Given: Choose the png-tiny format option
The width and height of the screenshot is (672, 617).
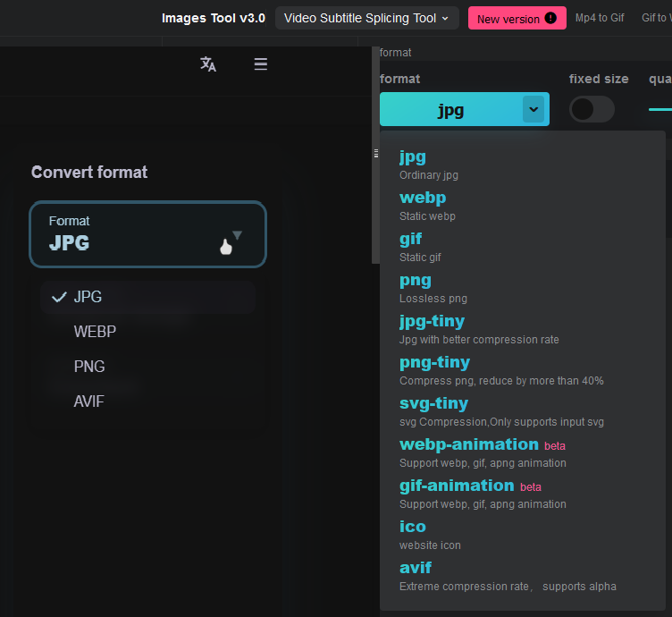Looking at the screenshot, I should point(522,370).
